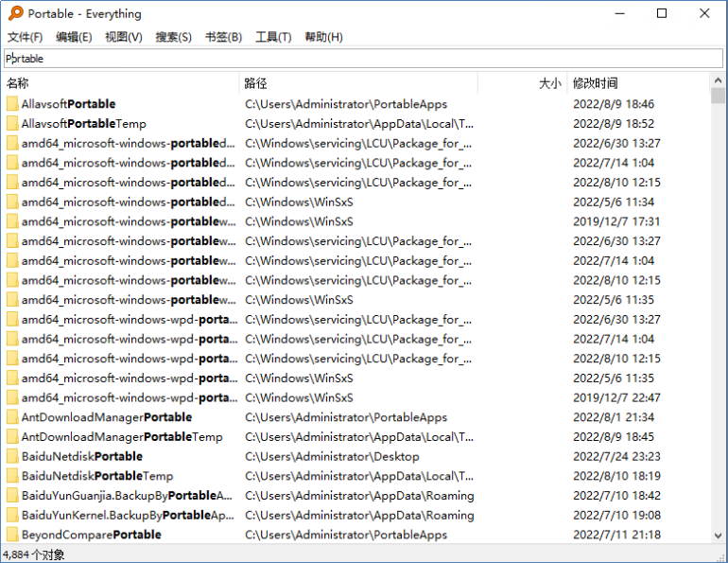Image resolution: width=728 pixels, height=563 pixels.
Task: Click folder icon of row dated 2022/5/6 11:34
Action: tap(12, 202)
